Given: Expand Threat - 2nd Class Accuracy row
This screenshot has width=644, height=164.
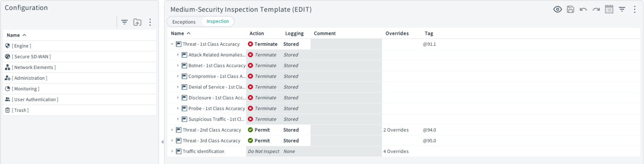Looking at the screenshot, I should (x=172, y=130).
